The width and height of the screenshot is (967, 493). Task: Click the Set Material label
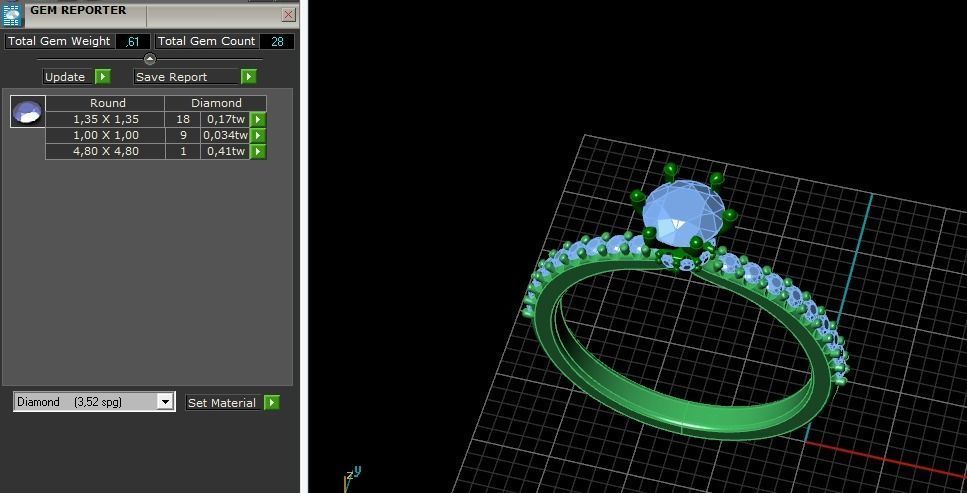coord(222,403)
